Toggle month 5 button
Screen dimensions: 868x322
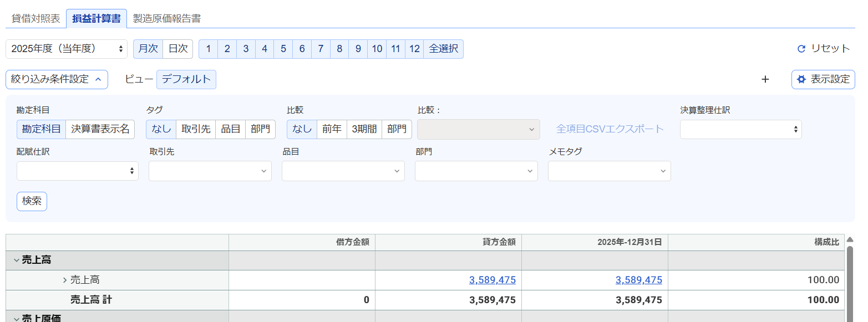coord(283,49)
